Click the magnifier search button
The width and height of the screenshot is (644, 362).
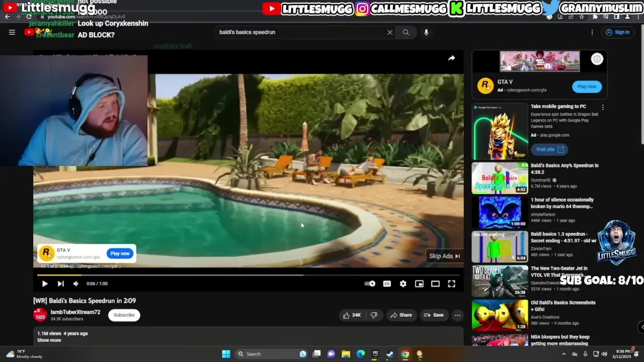pyautogui.click(x=406, y=32)
